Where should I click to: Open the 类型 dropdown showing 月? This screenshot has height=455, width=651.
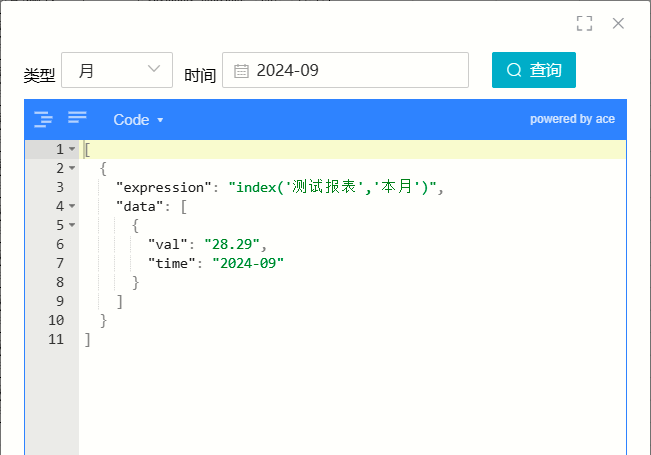[x=117, y=70]
